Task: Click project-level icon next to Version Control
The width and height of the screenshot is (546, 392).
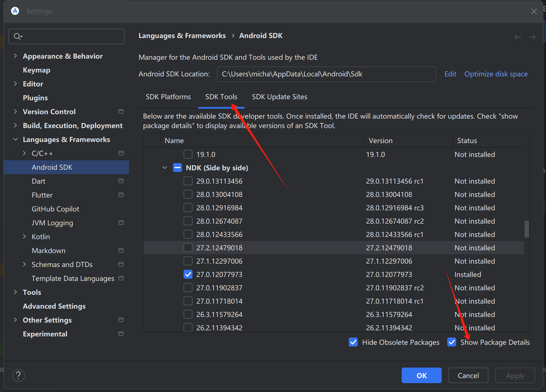Action: [x=121, y=111]
